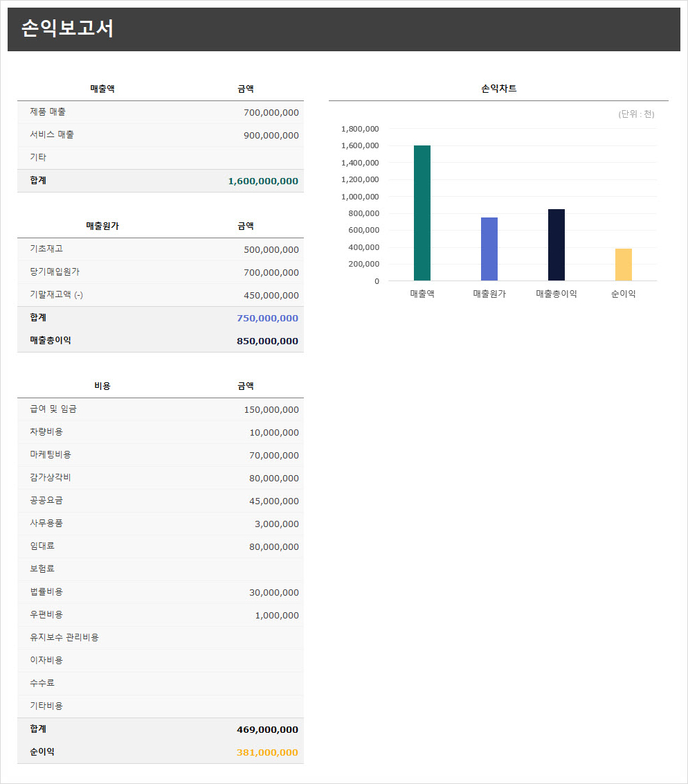
Task: Select the 마케팅비용 row label
Action: 50,454
